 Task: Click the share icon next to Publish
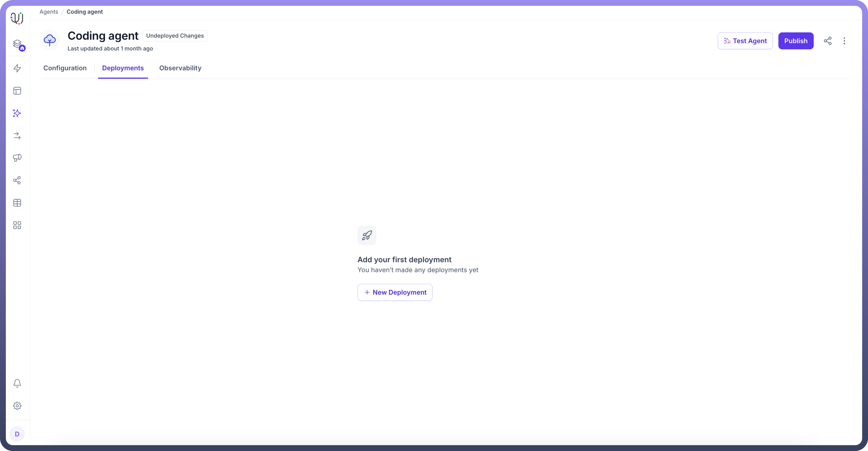pyautogui.click(x=828, y=41)
